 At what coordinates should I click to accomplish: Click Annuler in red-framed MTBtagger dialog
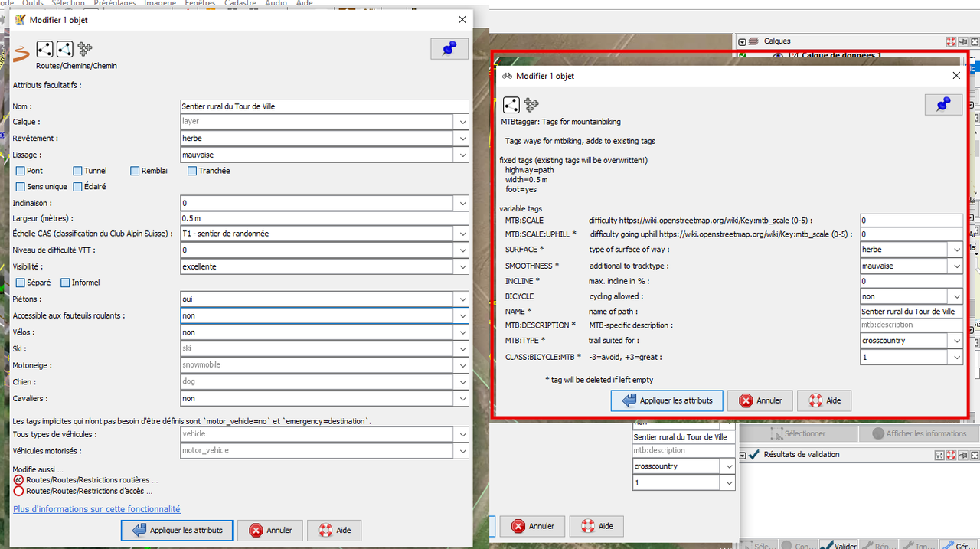760,400
